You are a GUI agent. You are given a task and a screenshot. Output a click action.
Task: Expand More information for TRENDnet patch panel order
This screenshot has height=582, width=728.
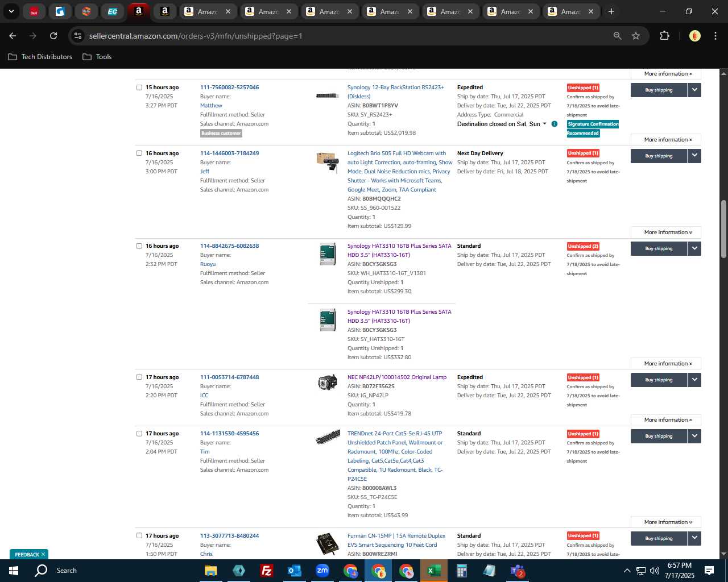pos(665,522)
